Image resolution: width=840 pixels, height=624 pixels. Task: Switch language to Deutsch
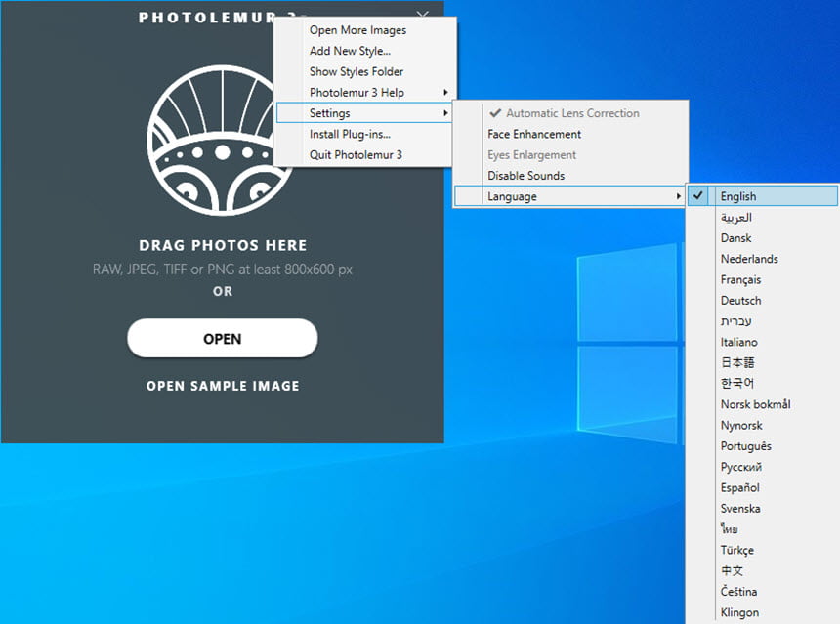coord(762,301)
